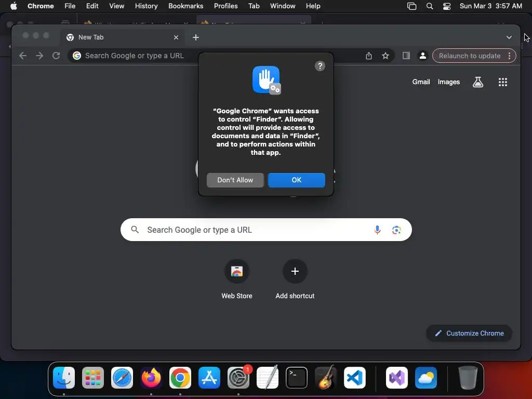This screenshot has width=532, height=399.
Task: Reload the page with the refresh icon
Action: (56, 56)
